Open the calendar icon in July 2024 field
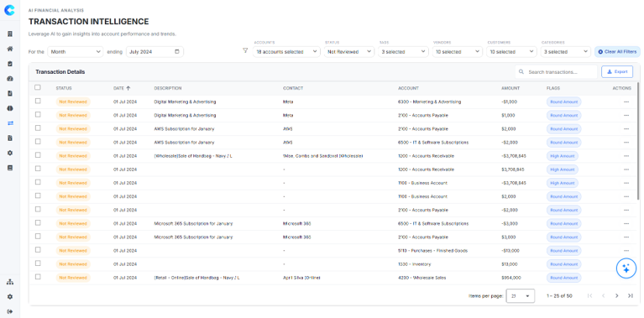Viewport: 644px width, 318px height. [177, 52]
